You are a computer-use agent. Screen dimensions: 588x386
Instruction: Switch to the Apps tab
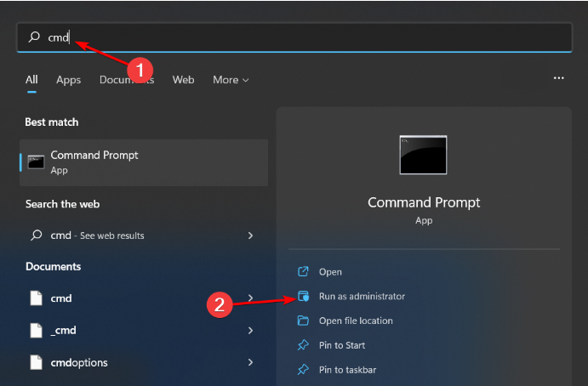pos(68,80)
